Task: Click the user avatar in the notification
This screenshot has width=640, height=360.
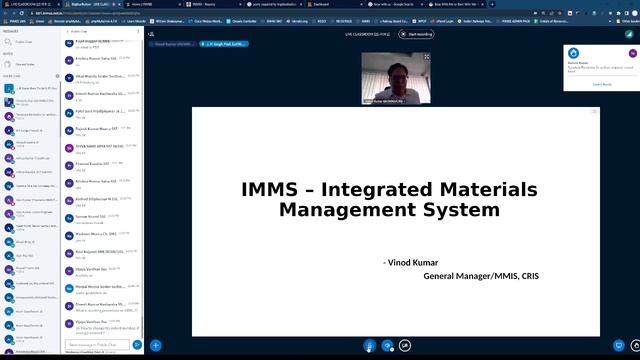Action: 632,53
